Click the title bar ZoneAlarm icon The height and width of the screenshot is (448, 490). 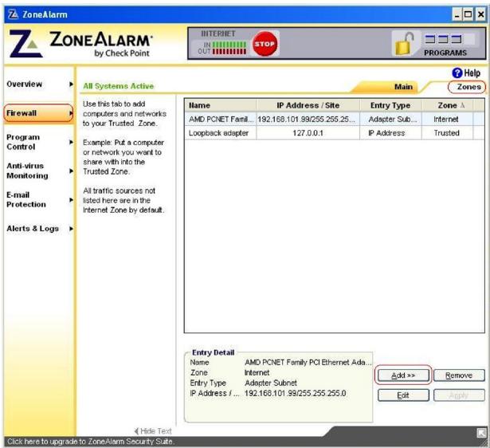tap(13, 14)
